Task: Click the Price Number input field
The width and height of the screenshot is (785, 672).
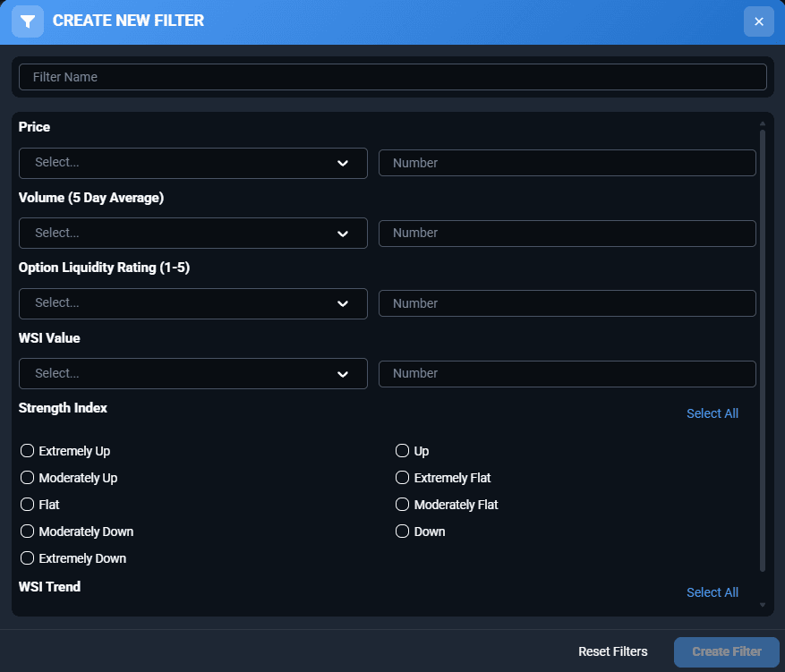Action: 567,163
